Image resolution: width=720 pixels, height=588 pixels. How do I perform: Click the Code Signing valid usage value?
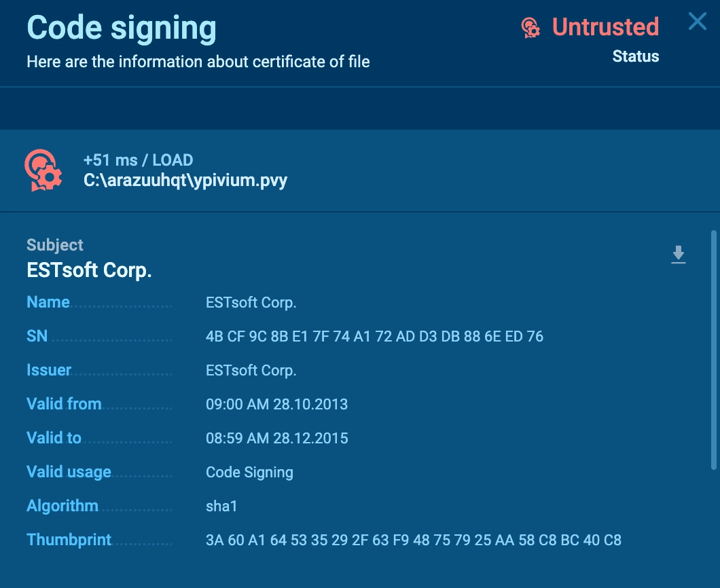249,472
